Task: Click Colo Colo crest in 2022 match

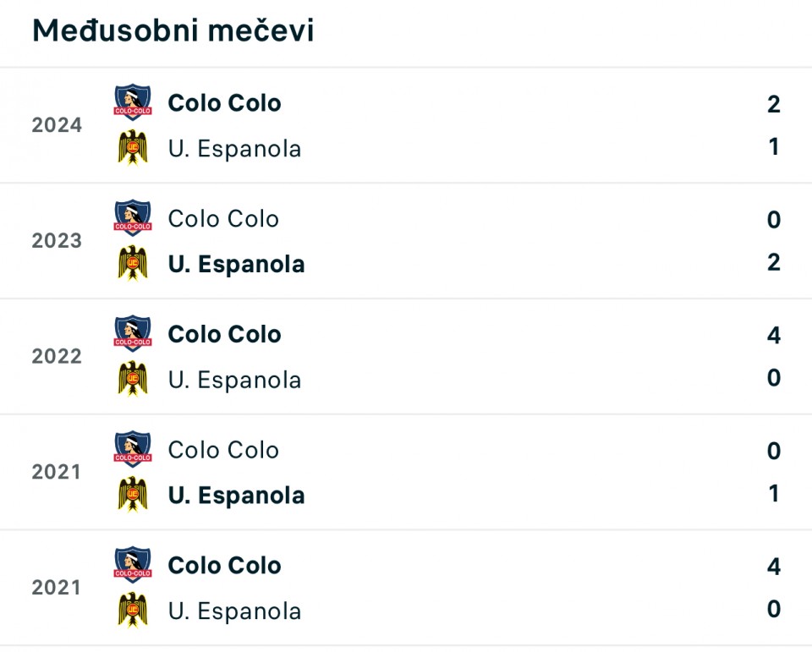Action: (133, 333)
